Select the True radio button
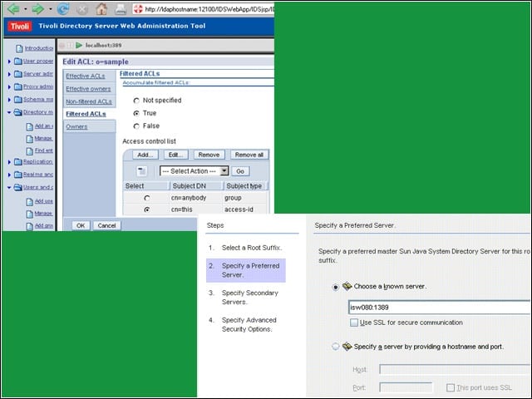This screenshot has width=532, height=399. [136, 113]
